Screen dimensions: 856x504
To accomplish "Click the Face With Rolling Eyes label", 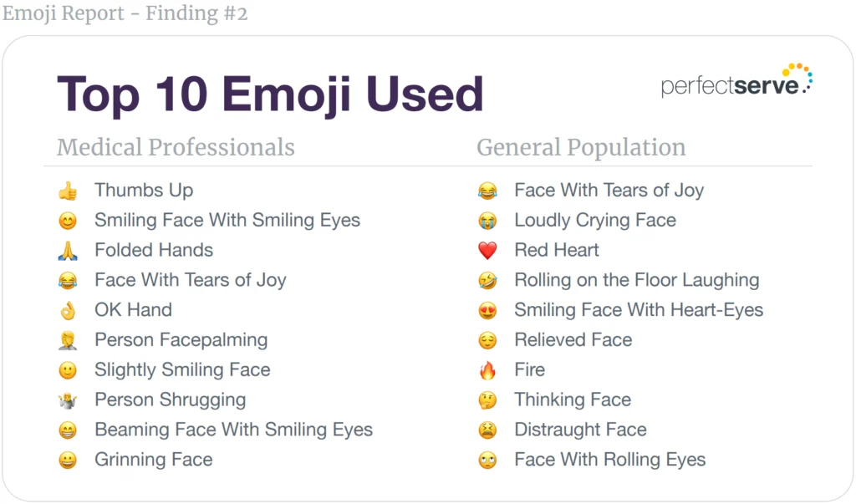I will 609,460.
